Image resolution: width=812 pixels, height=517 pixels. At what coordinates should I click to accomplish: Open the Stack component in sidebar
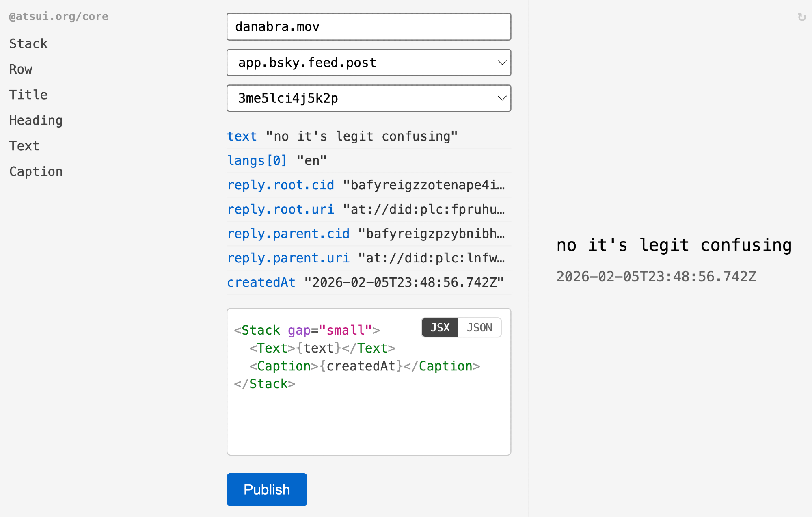(x=28, y=43)
